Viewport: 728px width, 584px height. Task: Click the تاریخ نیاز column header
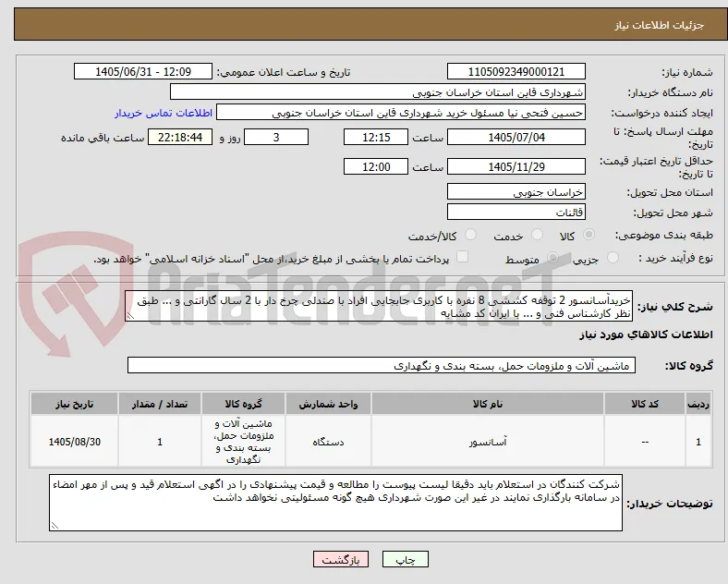74,404
